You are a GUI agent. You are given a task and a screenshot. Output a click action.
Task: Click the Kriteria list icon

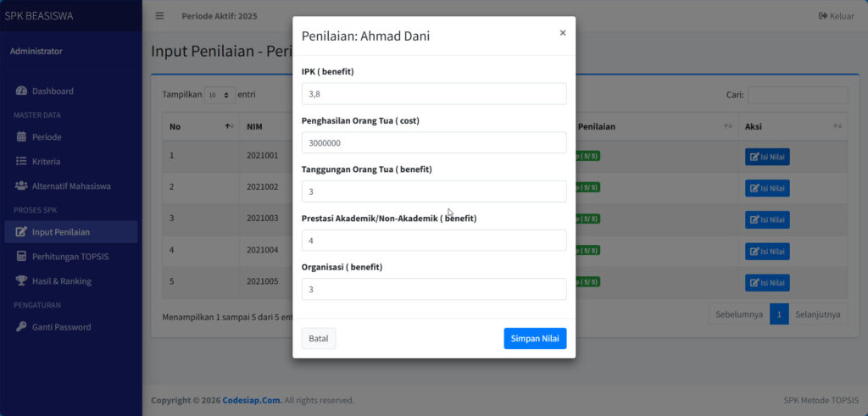(21, 161)
